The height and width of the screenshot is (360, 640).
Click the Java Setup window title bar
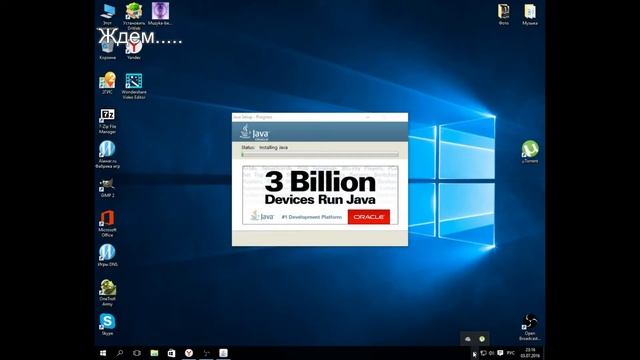pos(320,117)
